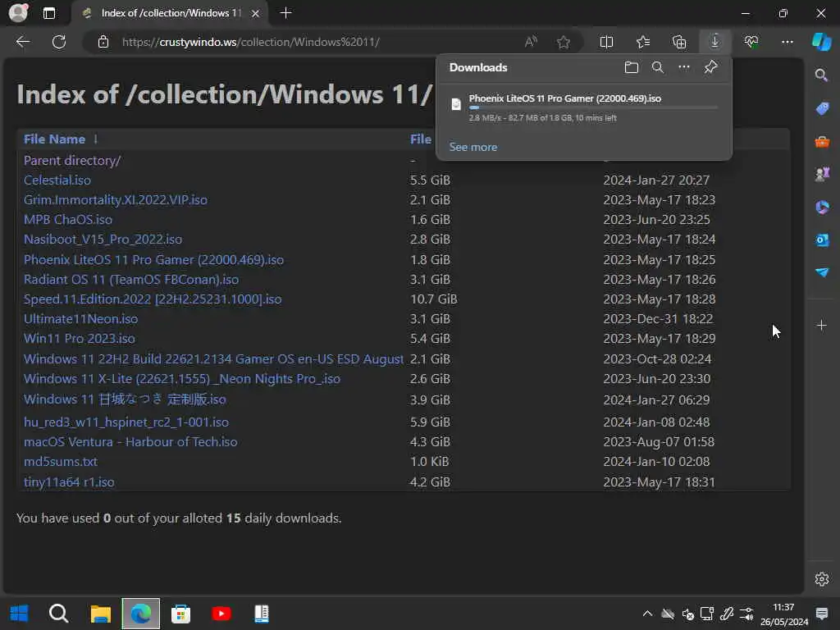
Task: Open Browser essentials heart icon
Action: tap(751, 42)
